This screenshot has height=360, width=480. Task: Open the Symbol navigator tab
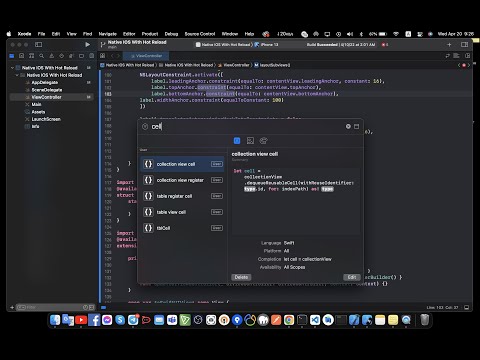coord(32,56)
